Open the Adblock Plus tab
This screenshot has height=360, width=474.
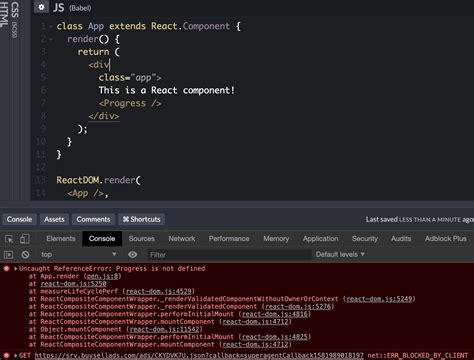(x=445, y=239)
